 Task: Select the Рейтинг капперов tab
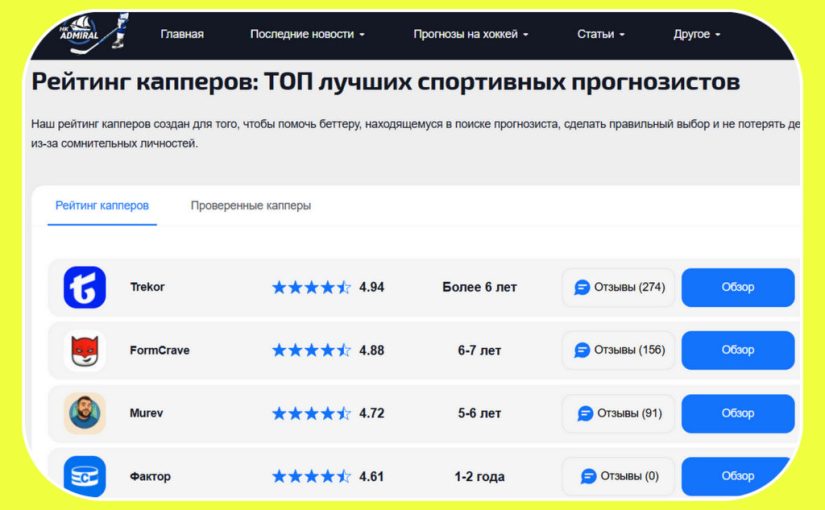pyautogui.click(x=102, y=206)
